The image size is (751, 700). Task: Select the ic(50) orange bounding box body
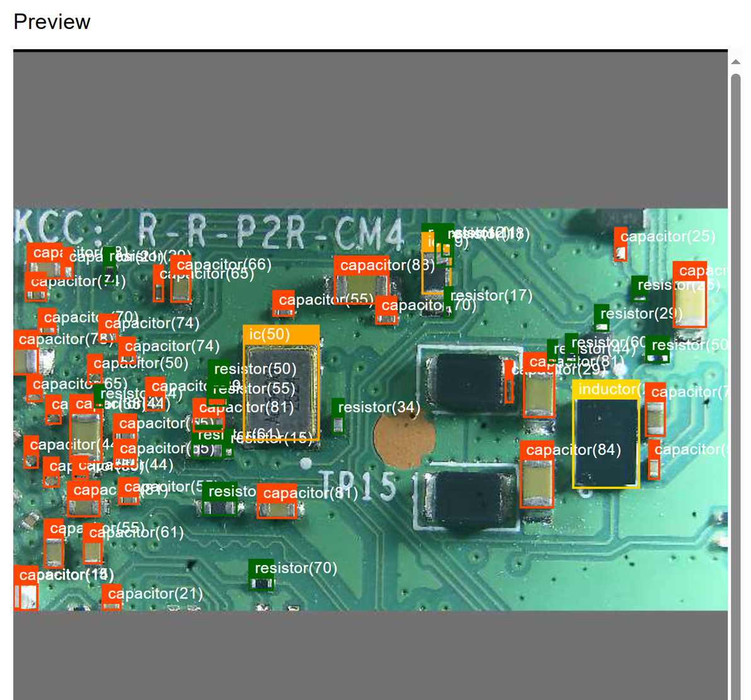281,392
